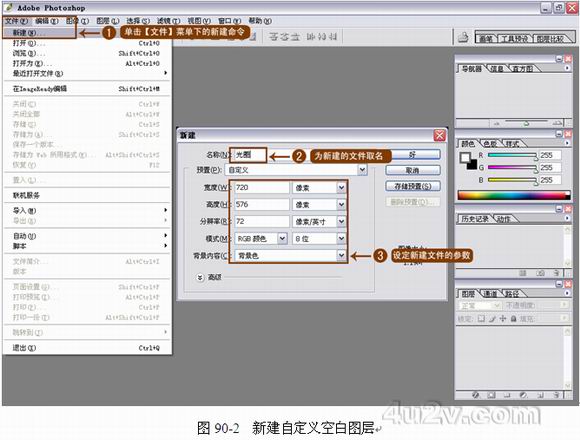
Task: Click History panel new snapshot camera icon
Action: (x=540, y=273)
